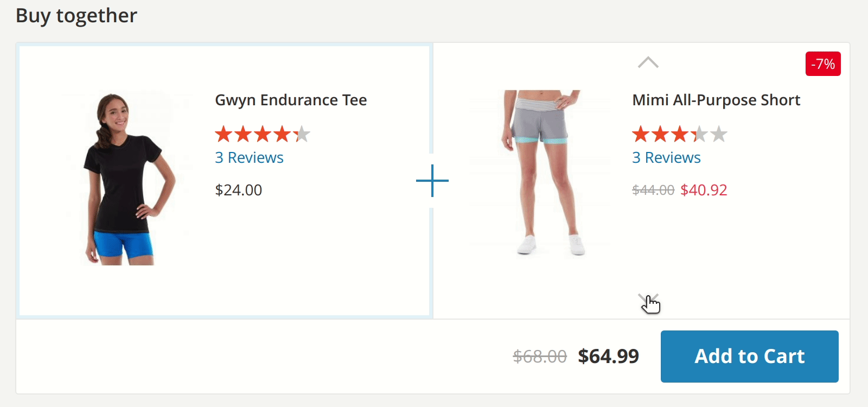Click the last gray star in Mimi's rating

718,133
